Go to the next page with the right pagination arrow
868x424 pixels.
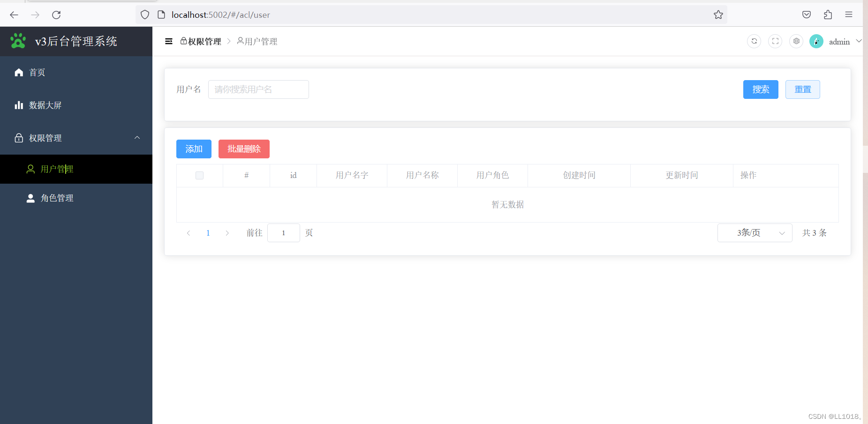point(227,233)
